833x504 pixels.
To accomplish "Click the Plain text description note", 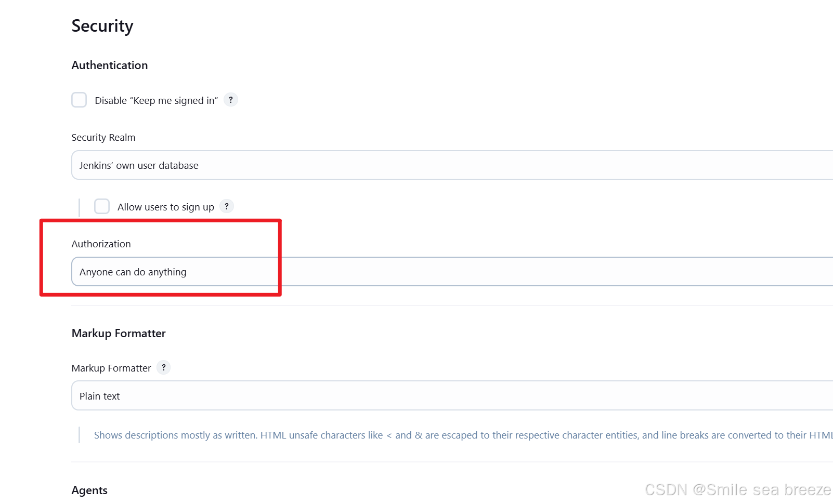I will click(364, 435).
